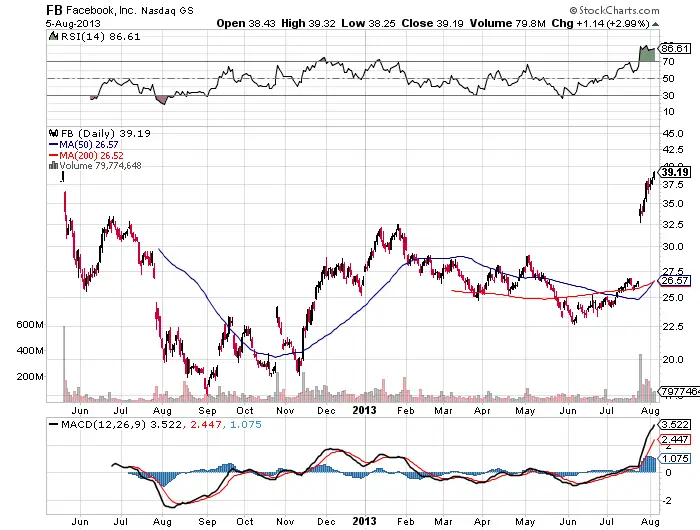
Task: Click the Sep label under the price chart
Action: pos(208,410)
